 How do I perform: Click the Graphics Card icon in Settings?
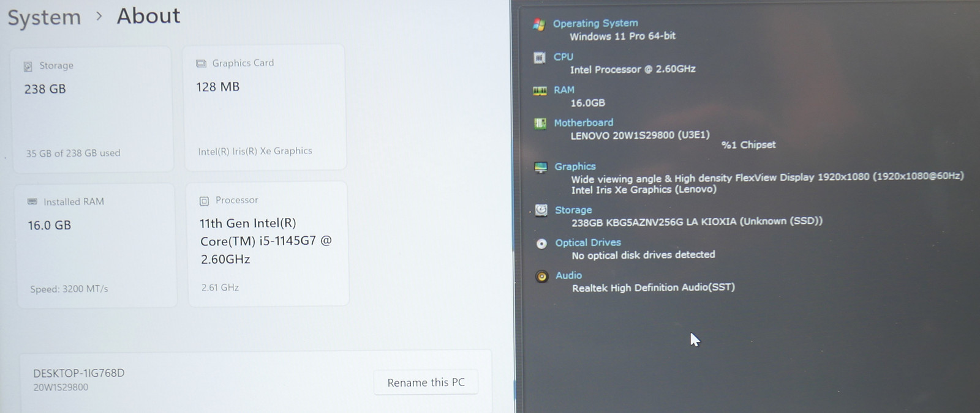pos(201,64)
